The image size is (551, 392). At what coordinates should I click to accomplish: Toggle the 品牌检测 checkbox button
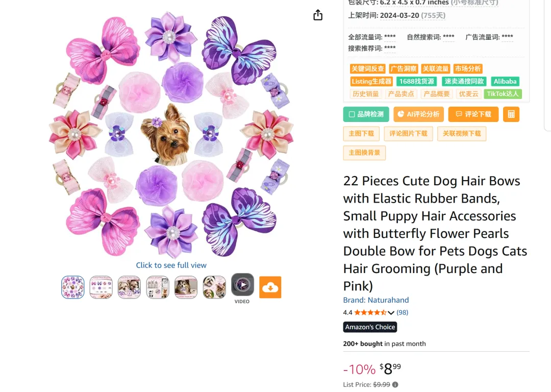click(366, 114)
